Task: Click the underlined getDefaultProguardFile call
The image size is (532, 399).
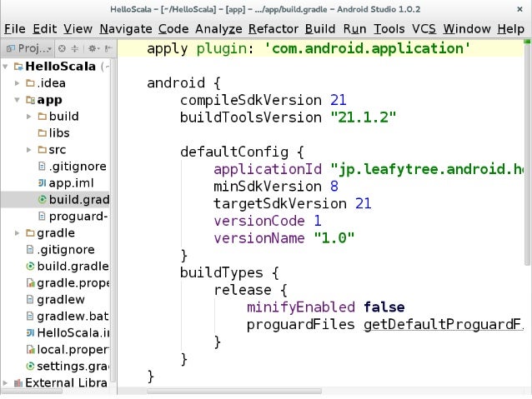Action: (x=443, y=325)
